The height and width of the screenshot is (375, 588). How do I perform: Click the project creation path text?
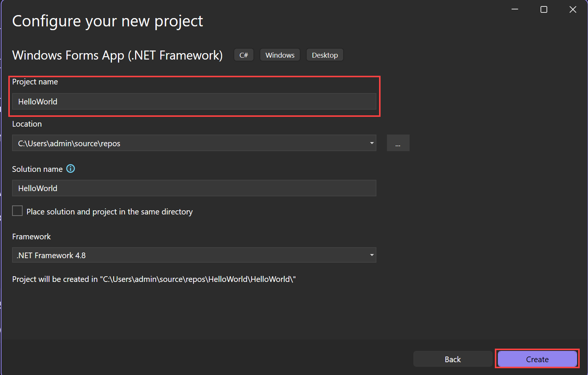(x=154, y=279)
